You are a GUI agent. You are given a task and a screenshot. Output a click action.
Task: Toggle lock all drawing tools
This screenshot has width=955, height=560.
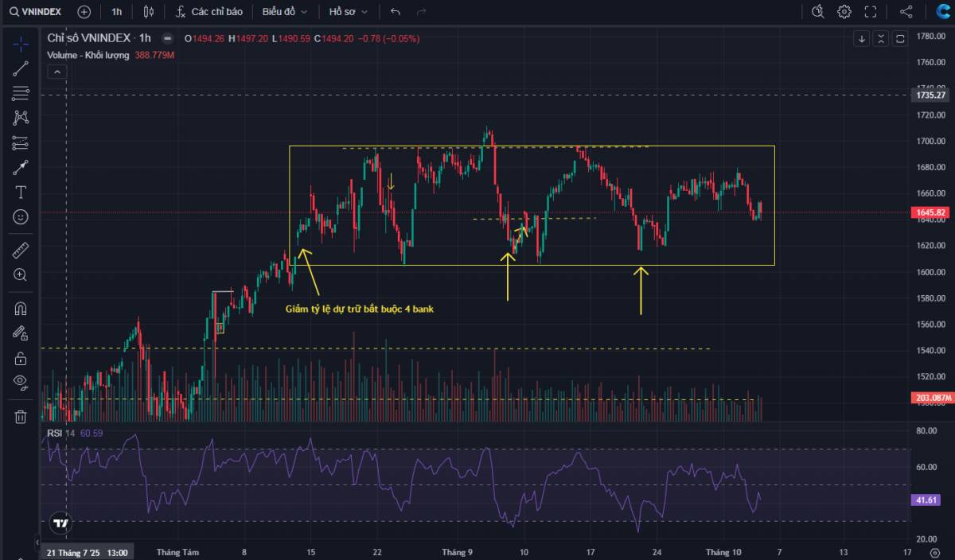coord(21,358)
